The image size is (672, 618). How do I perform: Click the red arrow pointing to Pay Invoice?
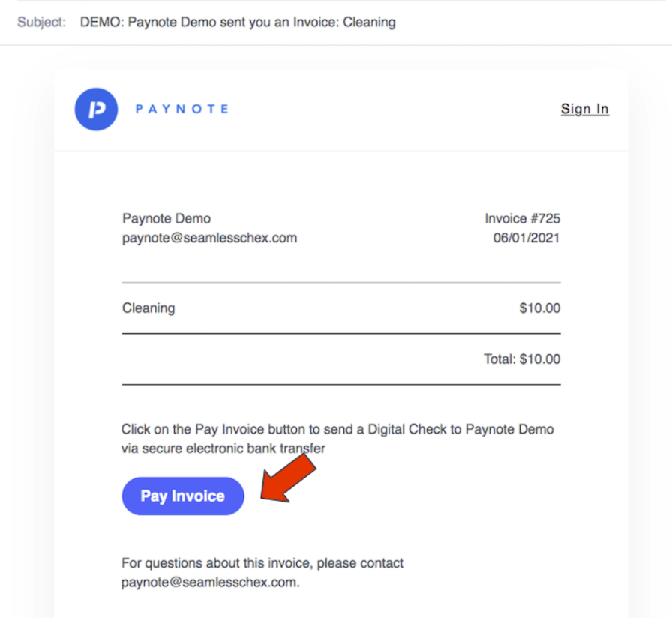coord(288,478)
